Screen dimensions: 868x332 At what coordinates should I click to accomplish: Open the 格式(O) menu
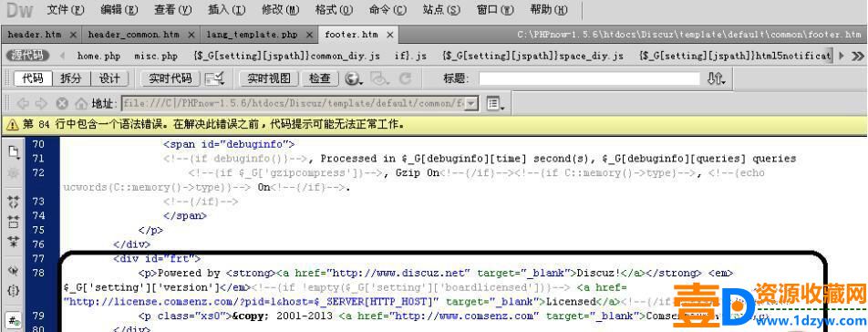334,10
